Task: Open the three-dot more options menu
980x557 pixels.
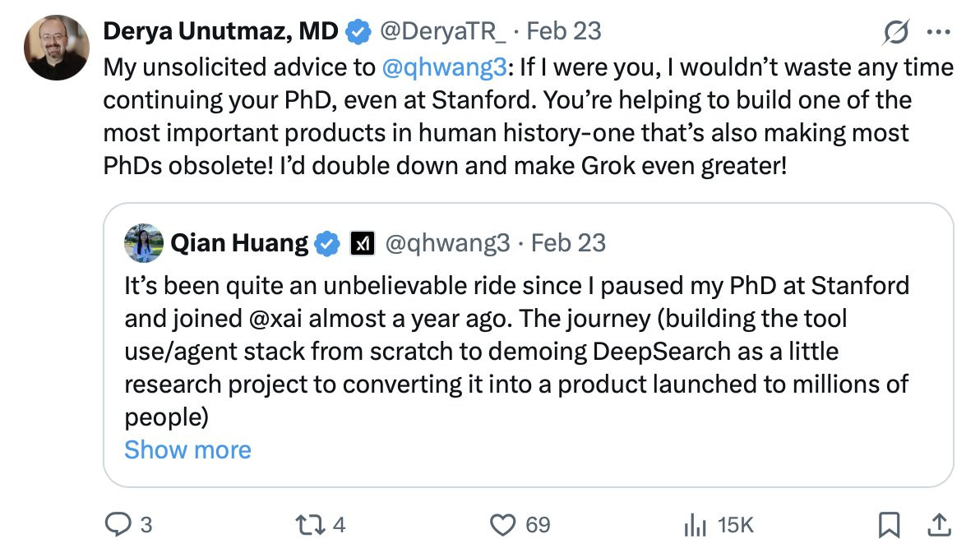Action: point(937,32)
